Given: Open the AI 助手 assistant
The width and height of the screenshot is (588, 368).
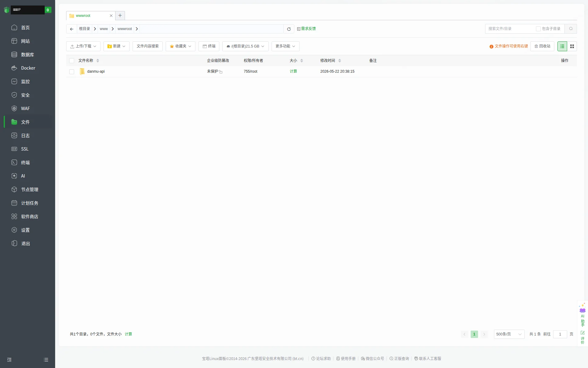Looking at the screenshot, I should tap(582, 315).
